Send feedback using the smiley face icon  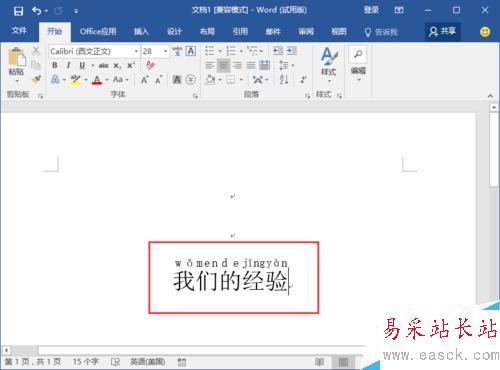point(485,32)
